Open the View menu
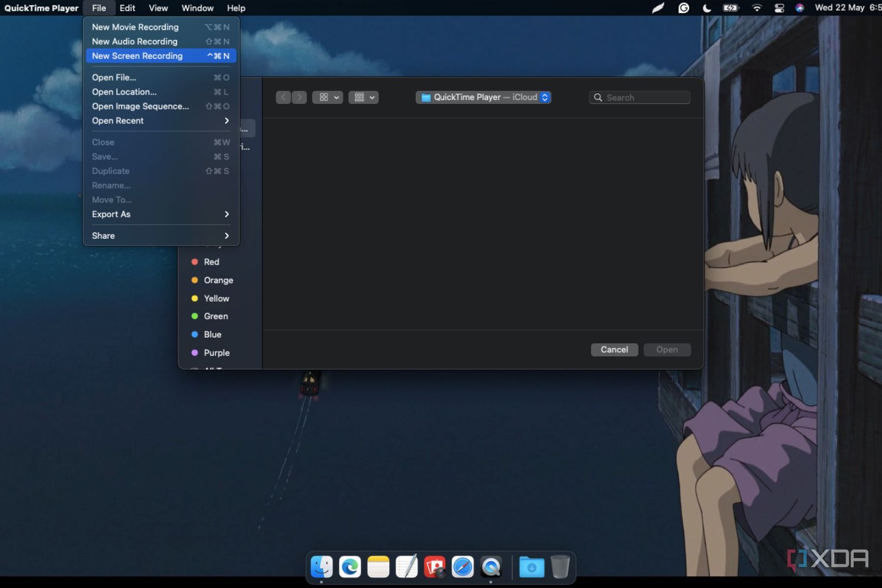The height and width of the screenshot is (588, 882). (x=158, y=8)
